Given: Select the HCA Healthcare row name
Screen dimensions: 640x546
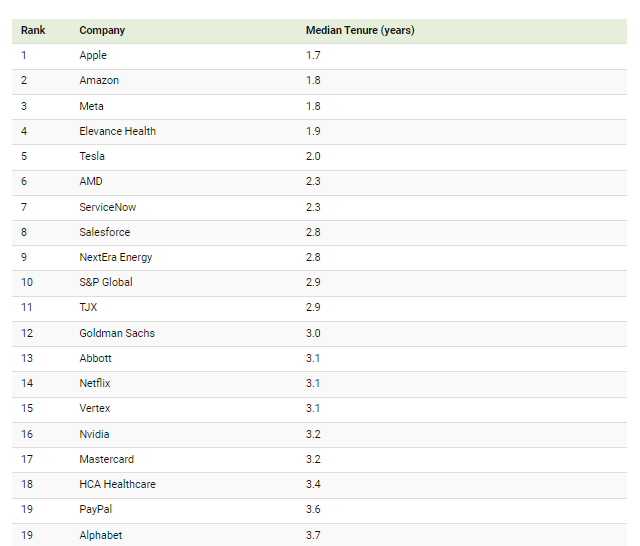Looking at the screenshot, I should 118,484.
